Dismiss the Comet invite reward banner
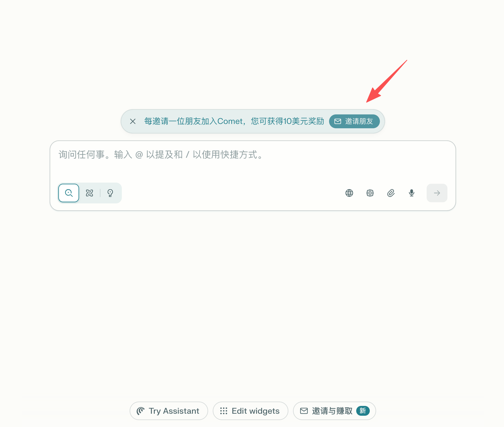The height and width of the screenshot is (427, 504). coord(133,121)
